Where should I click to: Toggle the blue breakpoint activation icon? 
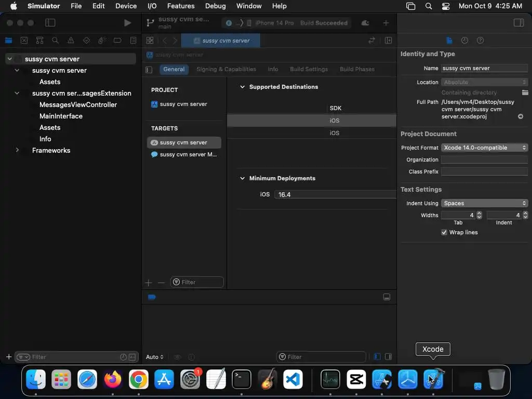(x=152, y=297)
